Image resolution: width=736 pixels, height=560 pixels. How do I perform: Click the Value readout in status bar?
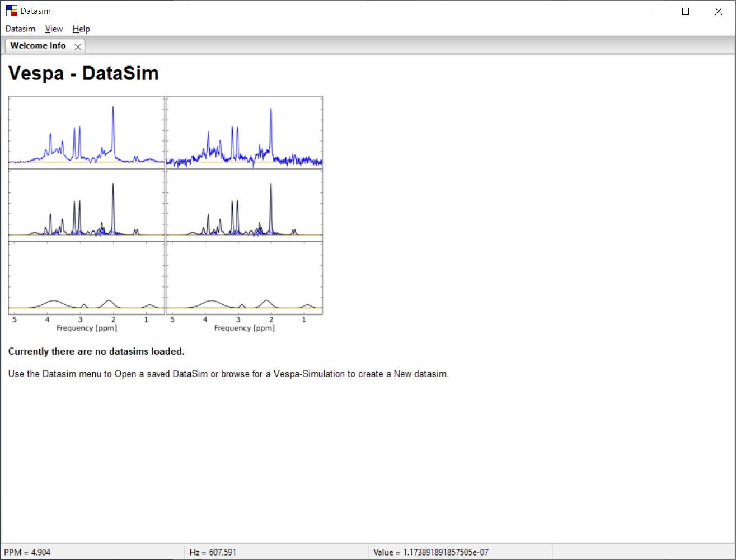point(431,552)
